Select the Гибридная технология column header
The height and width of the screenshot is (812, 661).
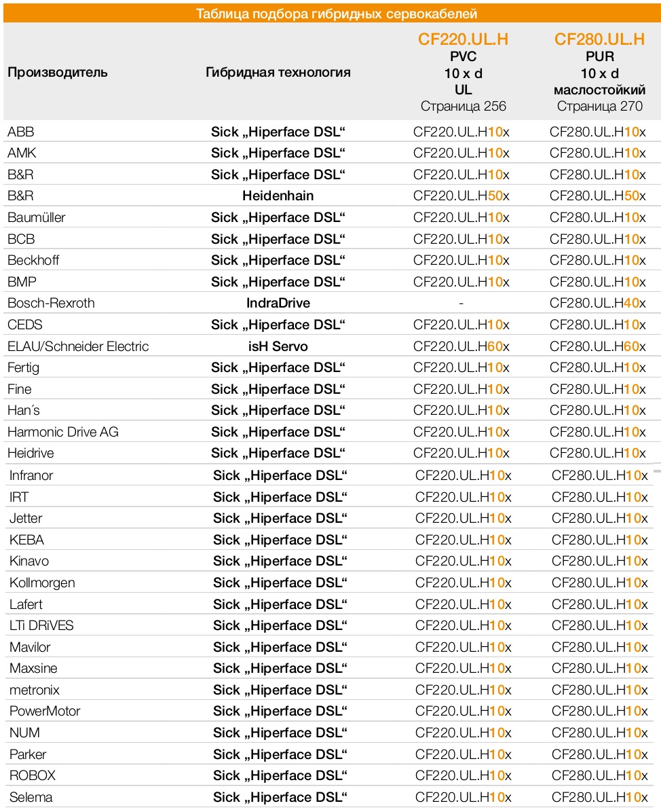(278, 73)
